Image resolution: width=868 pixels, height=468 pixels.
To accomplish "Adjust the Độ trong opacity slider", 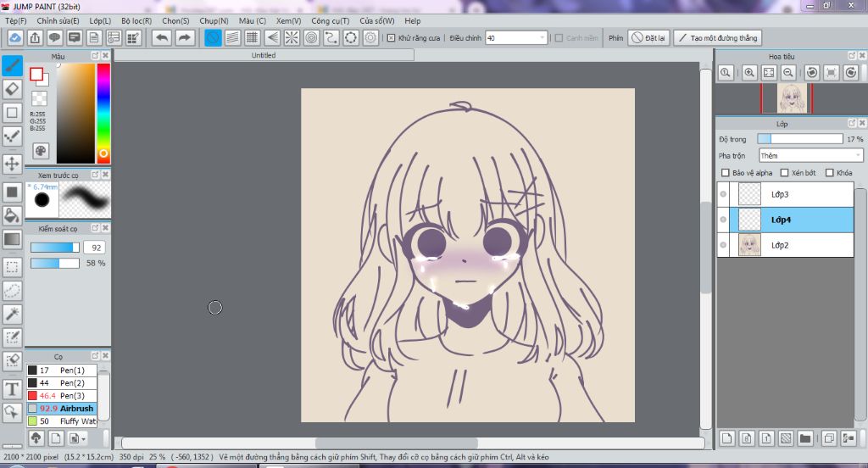I will pos(800,139).
